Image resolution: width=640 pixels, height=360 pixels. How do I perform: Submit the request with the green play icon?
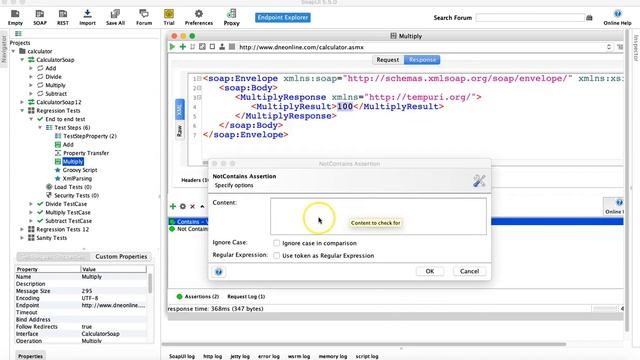[172, 47]
